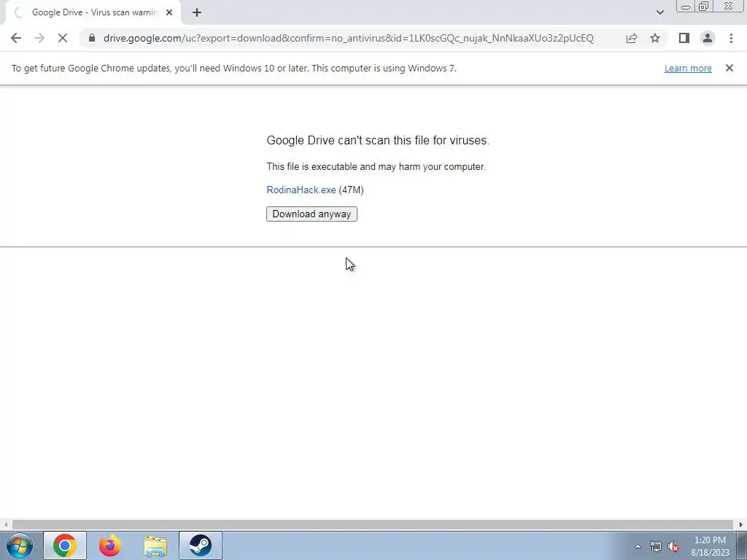Stop loading the page

coord(63,38)
